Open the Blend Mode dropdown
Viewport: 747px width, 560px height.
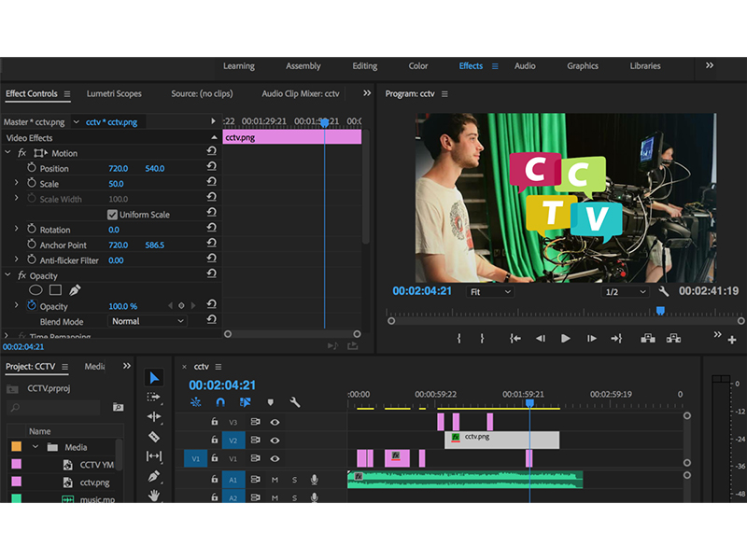pyautogui.click(x=148, y=321)
